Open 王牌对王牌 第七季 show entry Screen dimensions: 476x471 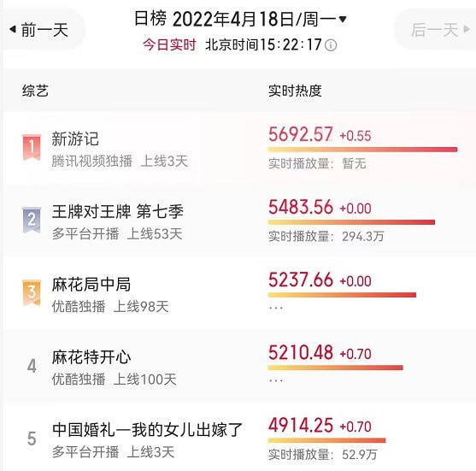tap(118, 211)
